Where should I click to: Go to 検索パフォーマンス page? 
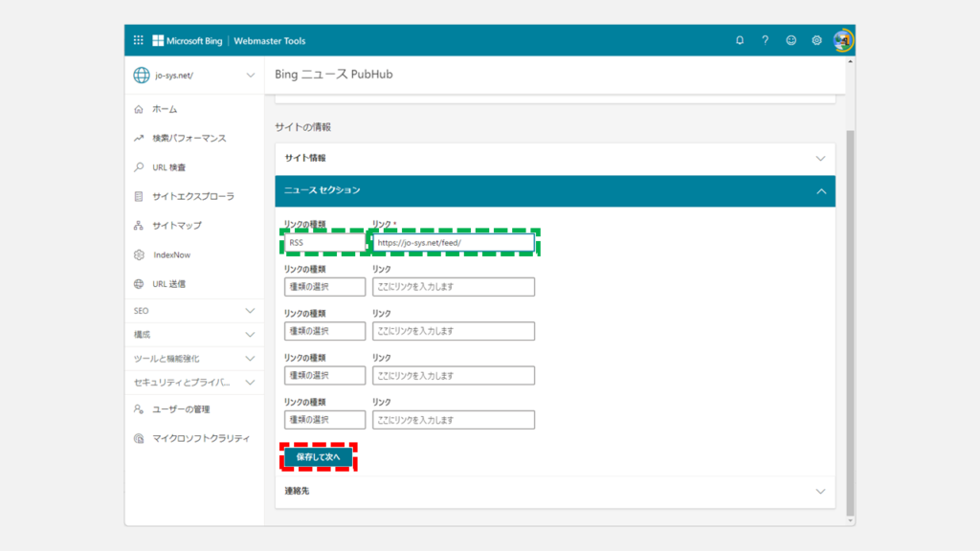point(189,138)
